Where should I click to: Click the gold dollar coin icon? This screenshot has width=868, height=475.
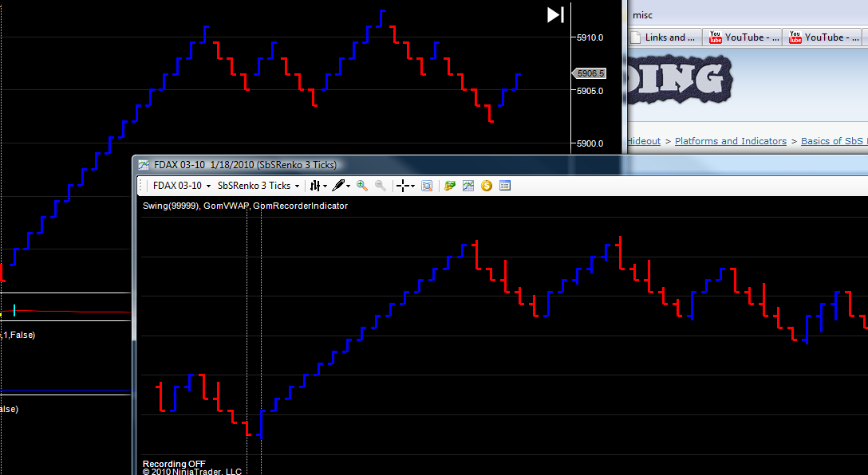[x=487, y=186]
